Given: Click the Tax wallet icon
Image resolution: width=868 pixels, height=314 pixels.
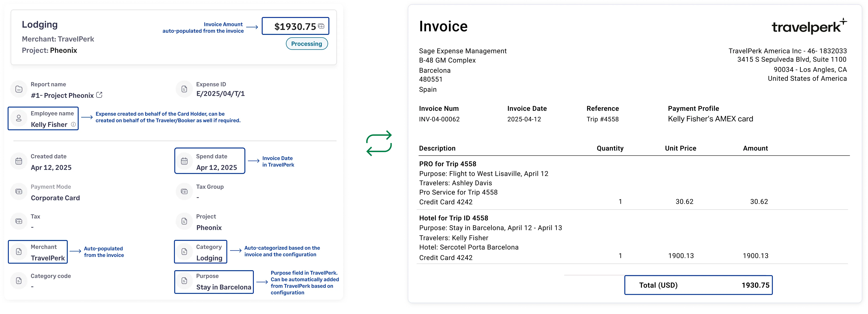Looking at the screenshot, I should [19, 221].
